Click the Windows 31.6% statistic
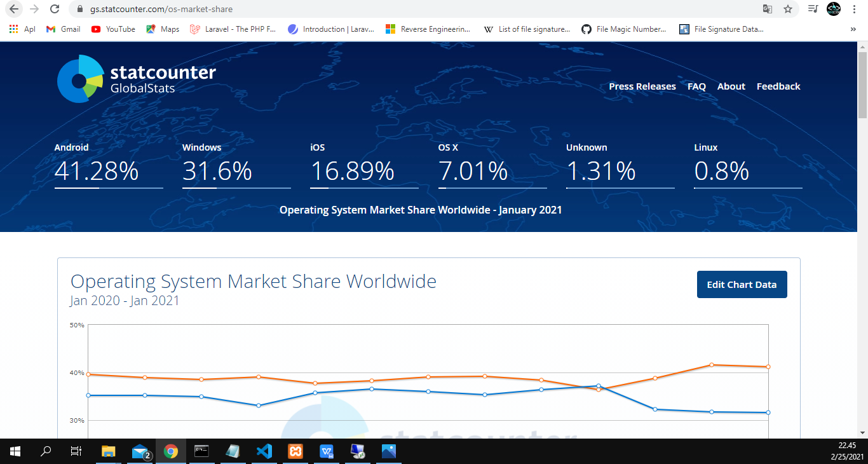868x464 pixels. [x=236, y=165]
